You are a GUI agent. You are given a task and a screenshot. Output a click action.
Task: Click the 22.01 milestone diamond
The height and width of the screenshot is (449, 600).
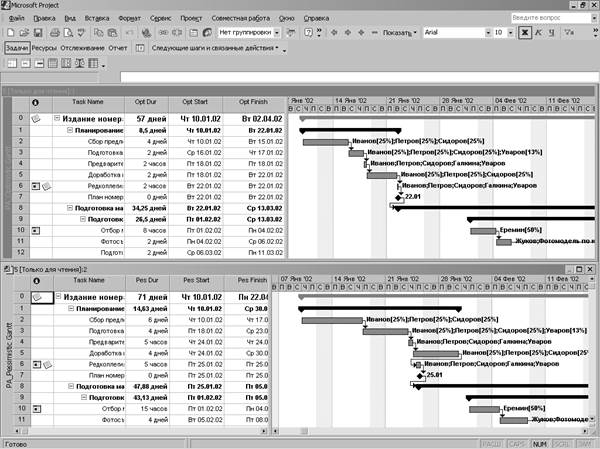[398, 198]
